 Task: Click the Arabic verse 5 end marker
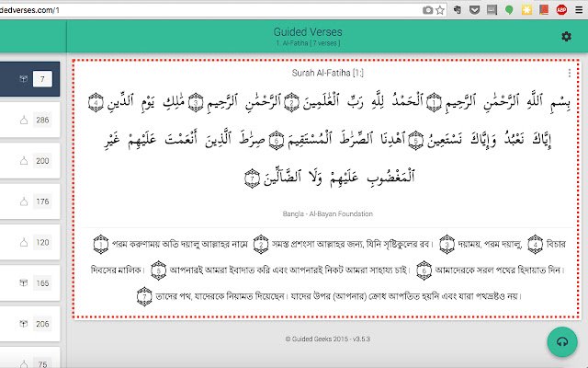click(x=415, y=141)
